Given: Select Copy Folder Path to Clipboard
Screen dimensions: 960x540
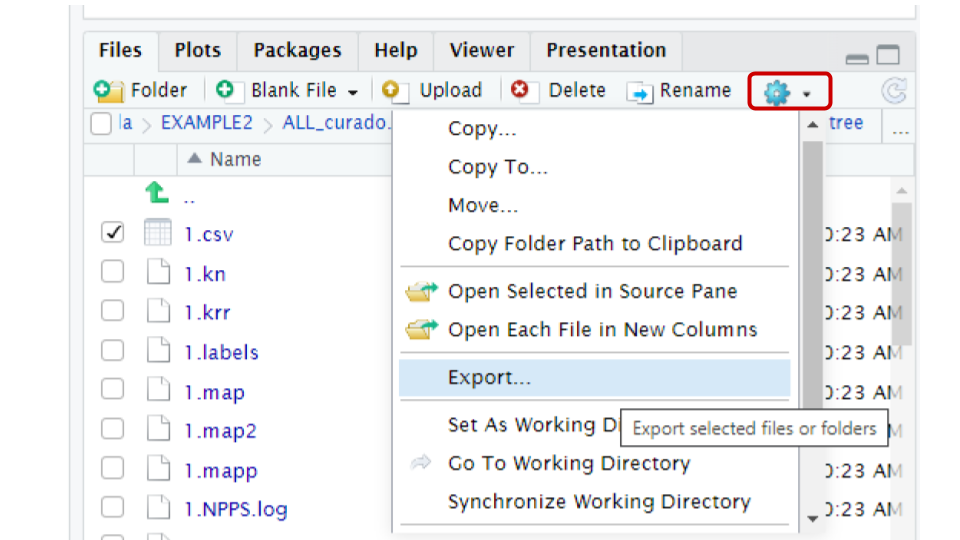Looking at the screenshot, I should coord(594,244).
